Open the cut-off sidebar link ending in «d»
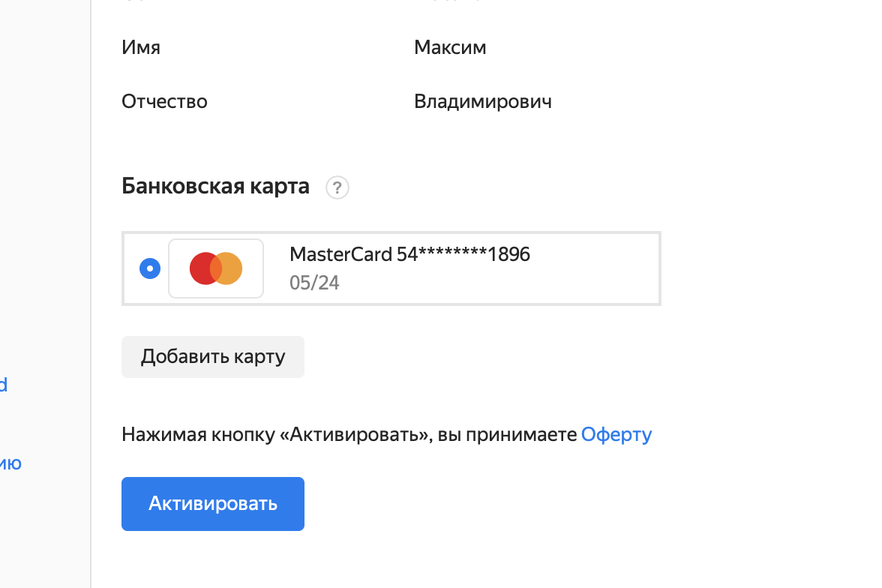 click(3, 385)
